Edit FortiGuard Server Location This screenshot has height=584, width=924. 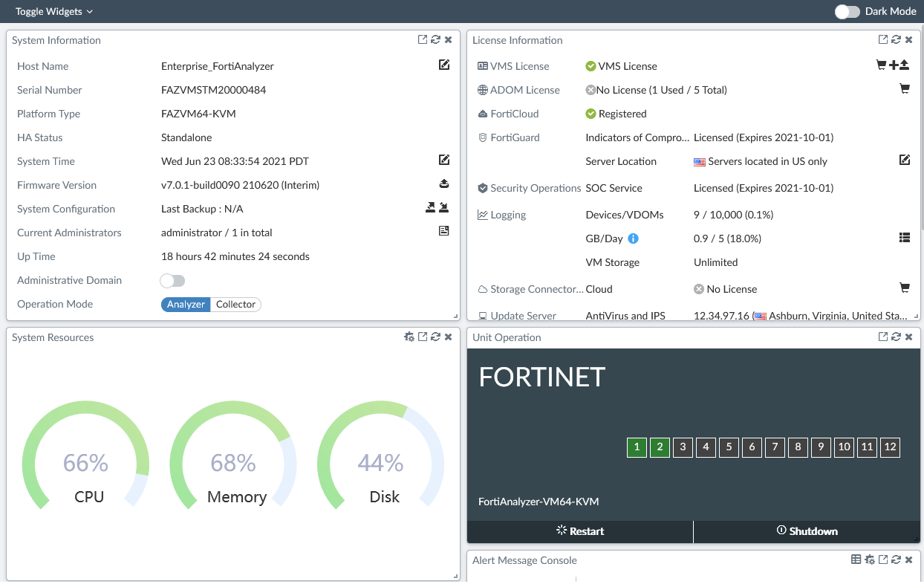(x=905, y=159)
